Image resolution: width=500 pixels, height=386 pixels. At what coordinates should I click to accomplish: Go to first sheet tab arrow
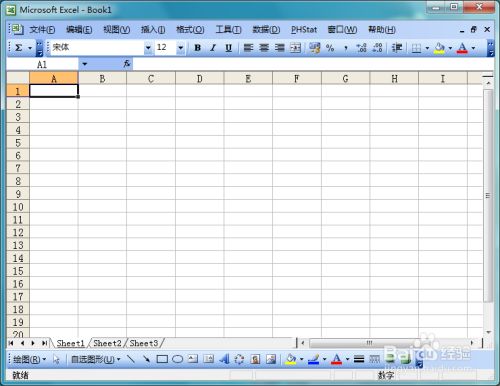(x=11, y=343)
